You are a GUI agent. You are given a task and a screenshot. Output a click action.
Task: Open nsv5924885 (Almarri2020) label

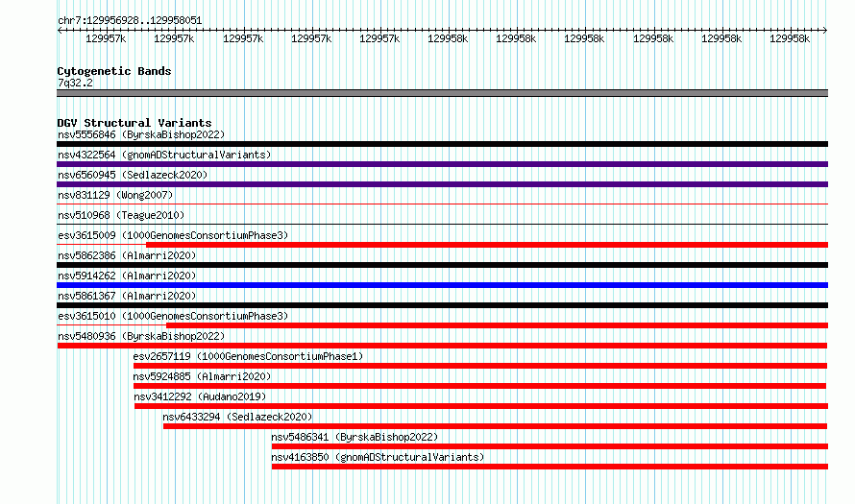click(x=202, y=376)
